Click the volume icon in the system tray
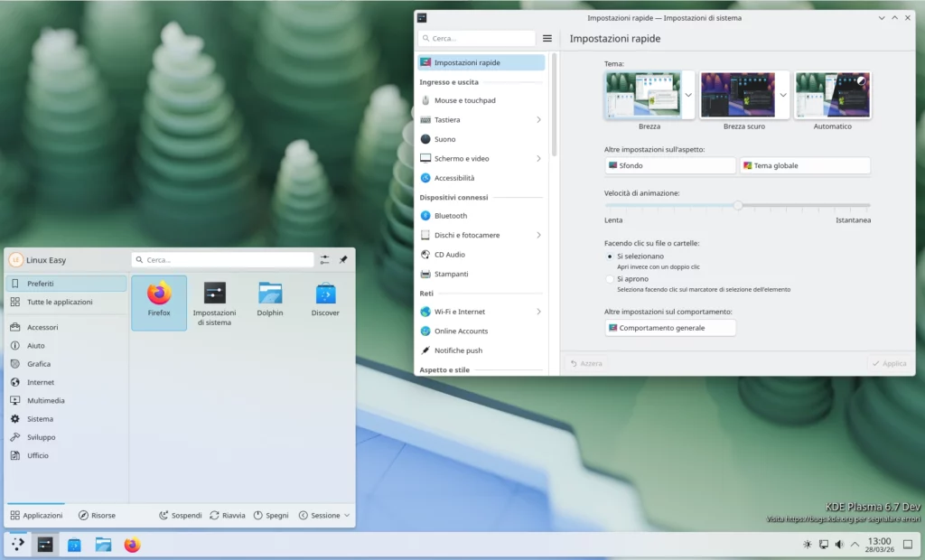Screen dimensions: 925x560 [x=840, y=545]
